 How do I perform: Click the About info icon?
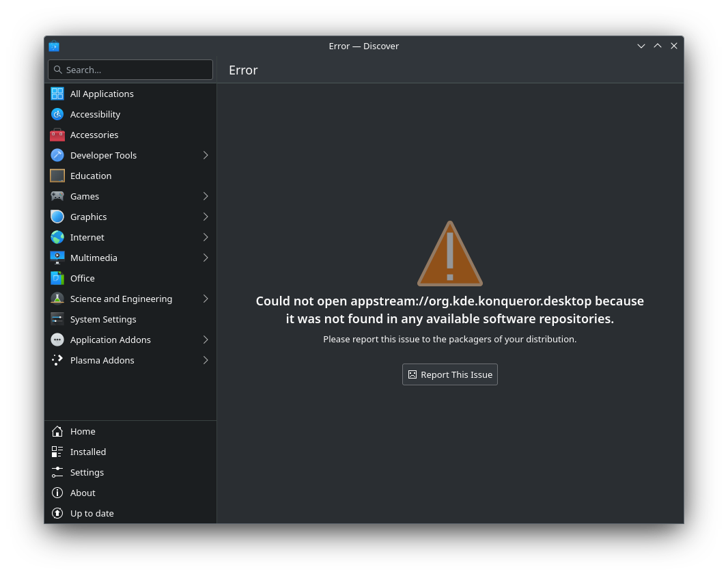pyautogui.click(x=57, y=493)
